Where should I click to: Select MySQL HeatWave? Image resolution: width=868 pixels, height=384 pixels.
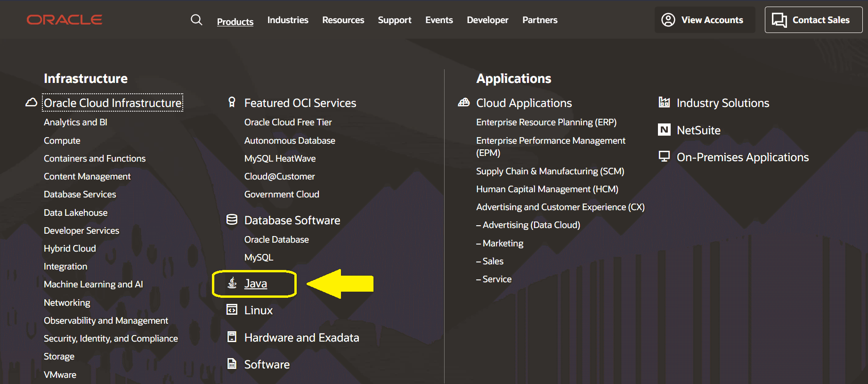(280, 158)
